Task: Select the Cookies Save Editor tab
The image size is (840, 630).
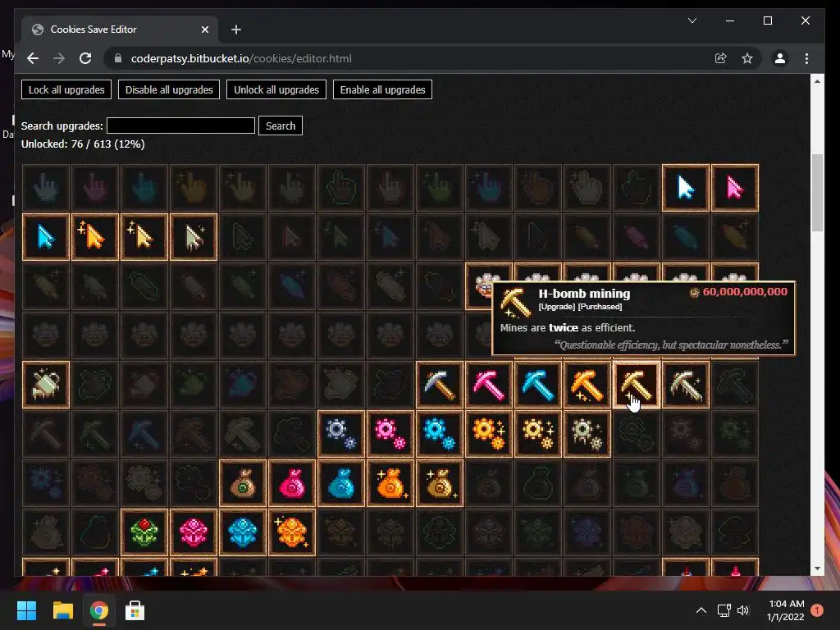Action: [x=120, y=30]
